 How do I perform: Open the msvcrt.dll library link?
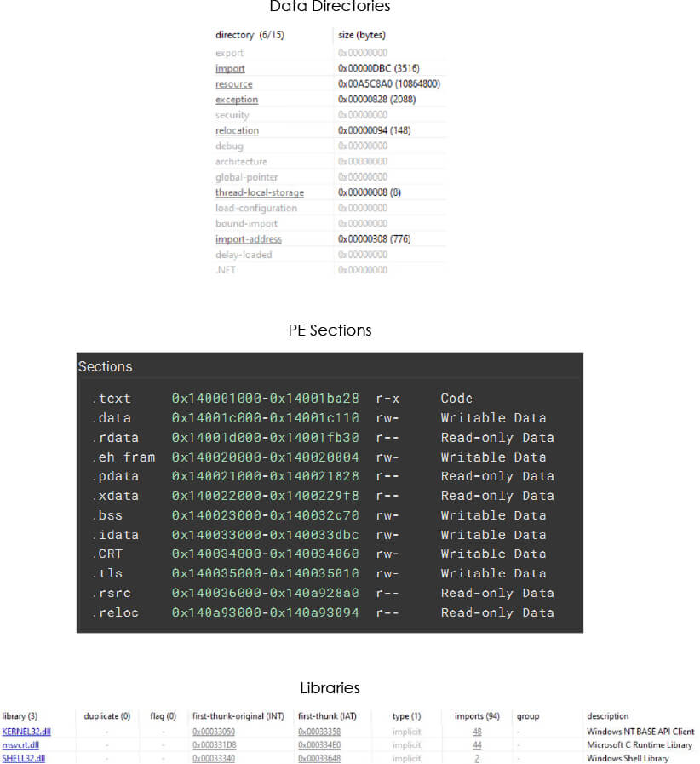pos(20,745)
